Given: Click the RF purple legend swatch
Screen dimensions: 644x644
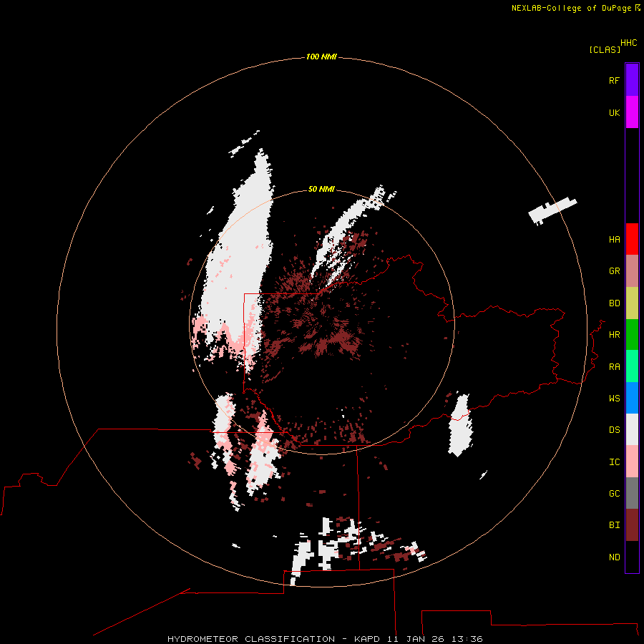Looking at the screenshot, I should 632,80.
